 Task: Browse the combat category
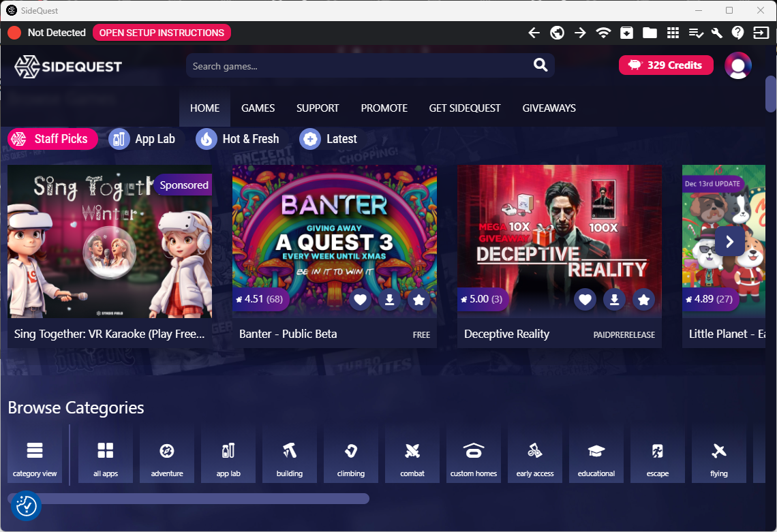pos(412,455)
